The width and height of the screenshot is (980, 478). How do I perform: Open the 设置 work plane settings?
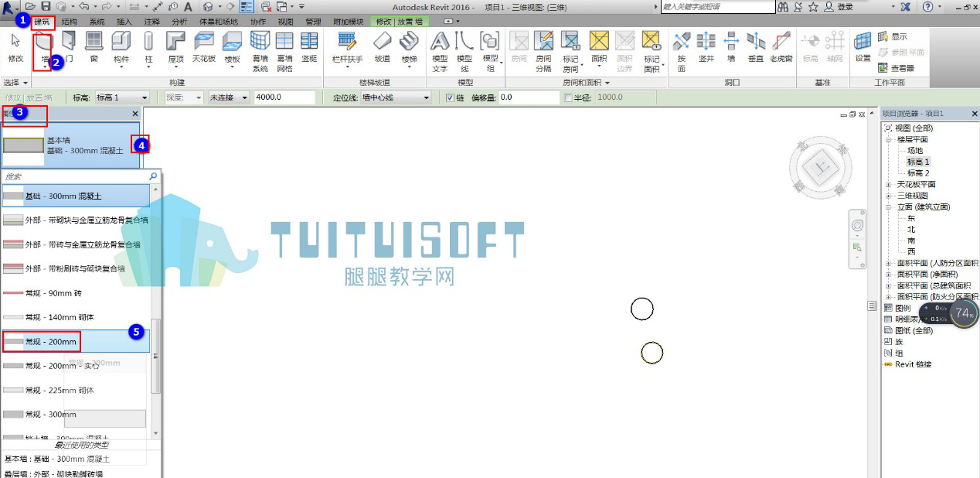[x=863, y=46]
